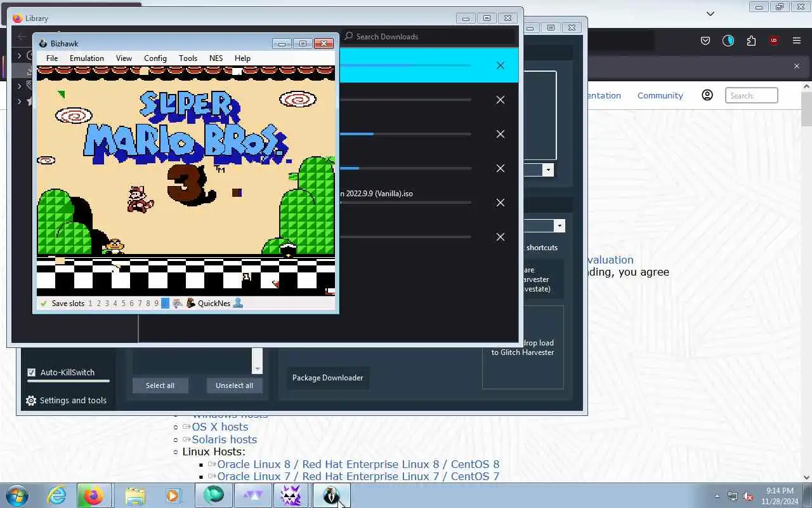
Task: Open the Package Downloader
Action: coord(328,378)
